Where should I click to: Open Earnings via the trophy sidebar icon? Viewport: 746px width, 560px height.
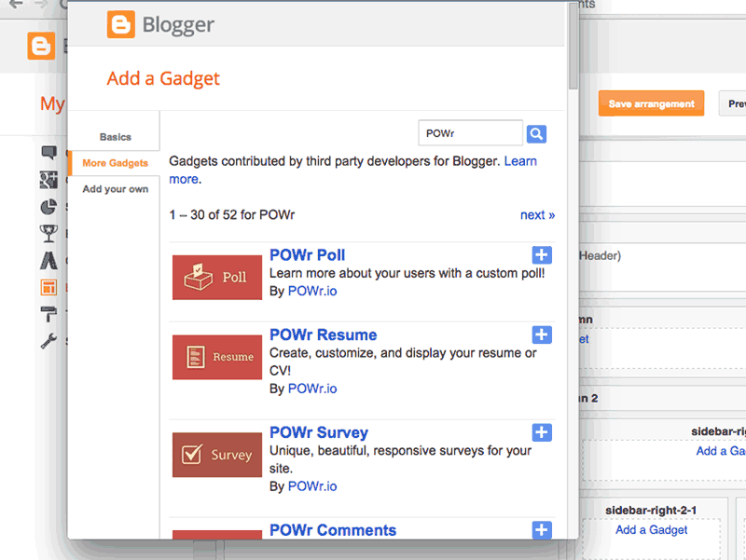tap(48, 234)
